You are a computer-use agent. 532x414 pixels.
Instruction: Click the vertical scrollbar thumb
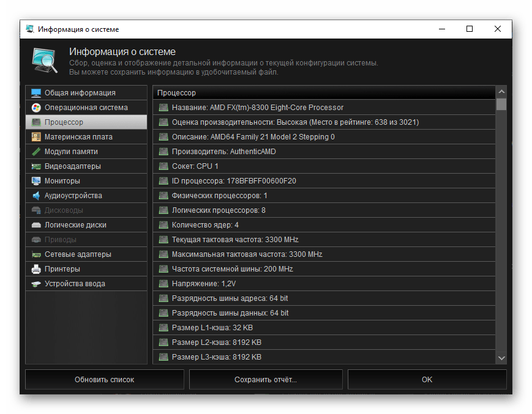[x=501, y=105]
